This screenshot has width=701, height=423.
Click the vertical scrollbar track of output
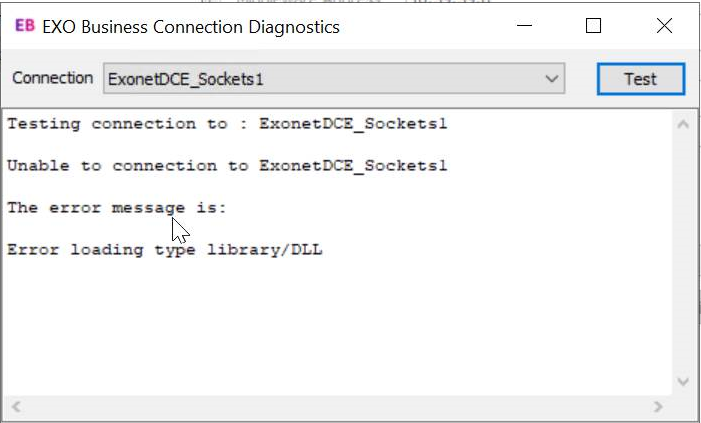(683, 250)
